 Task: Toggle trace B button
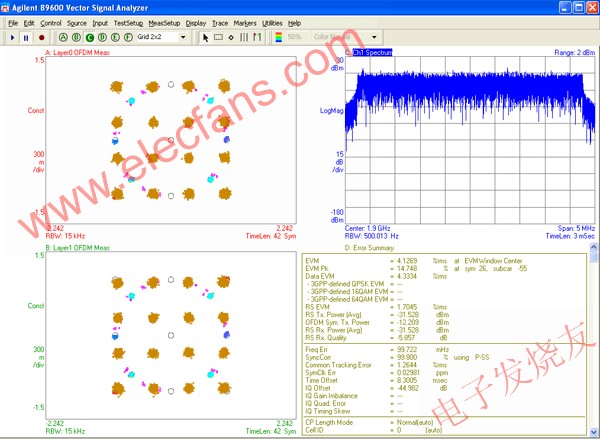pyautogui.click(x=77, y=37)
